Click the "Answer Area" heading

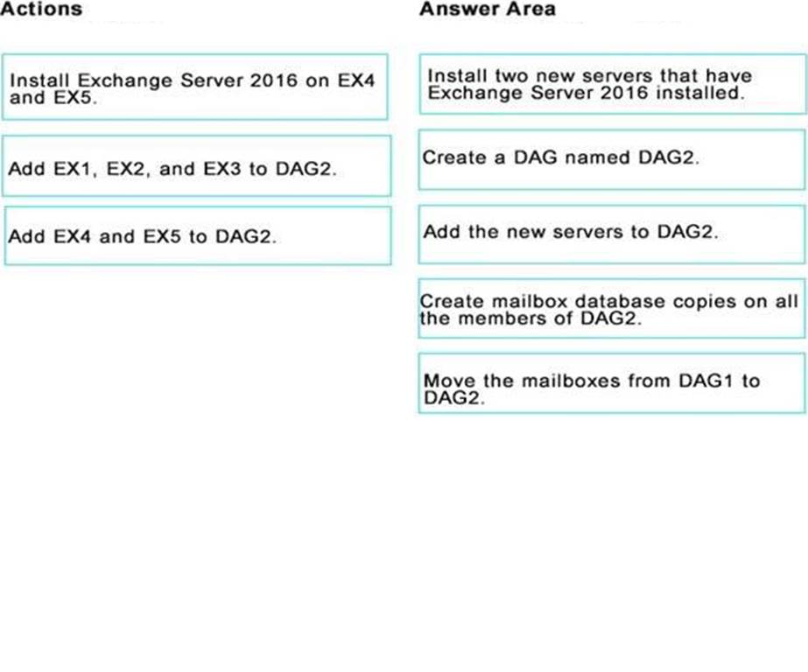click(487, 10)
